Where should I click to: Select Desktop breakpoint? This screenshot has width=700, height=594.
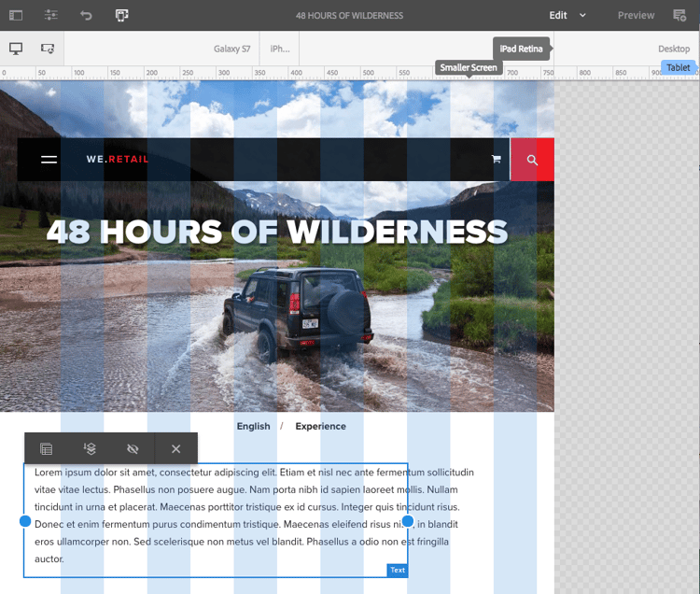[x=674, y=49]
